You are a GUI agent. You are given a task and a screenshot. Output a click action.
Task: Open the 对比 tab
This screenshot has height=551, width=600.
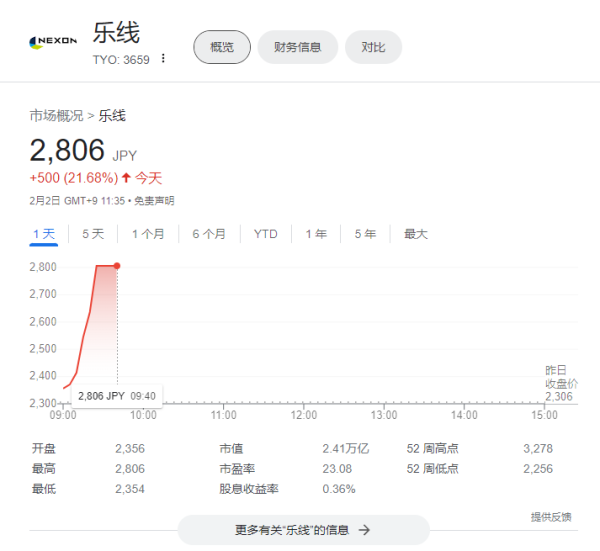click(x=373, y=47)
